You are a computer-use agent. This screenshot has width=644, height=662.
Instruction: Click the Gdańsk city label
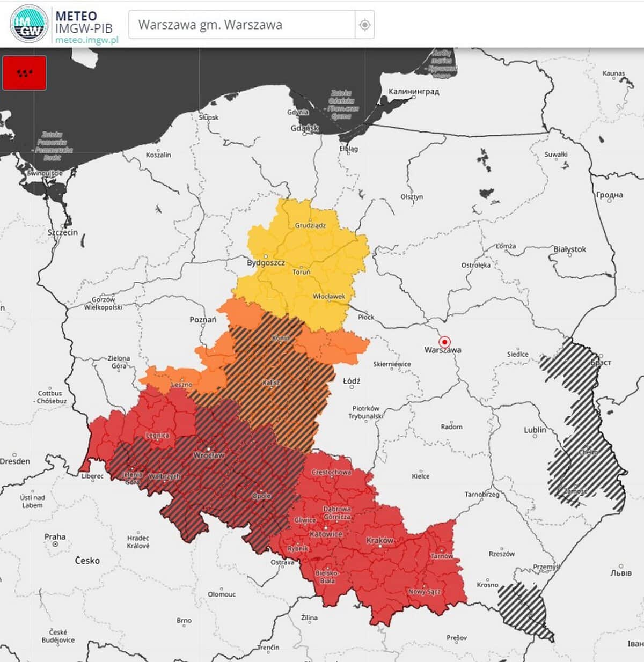click(304, 128)
